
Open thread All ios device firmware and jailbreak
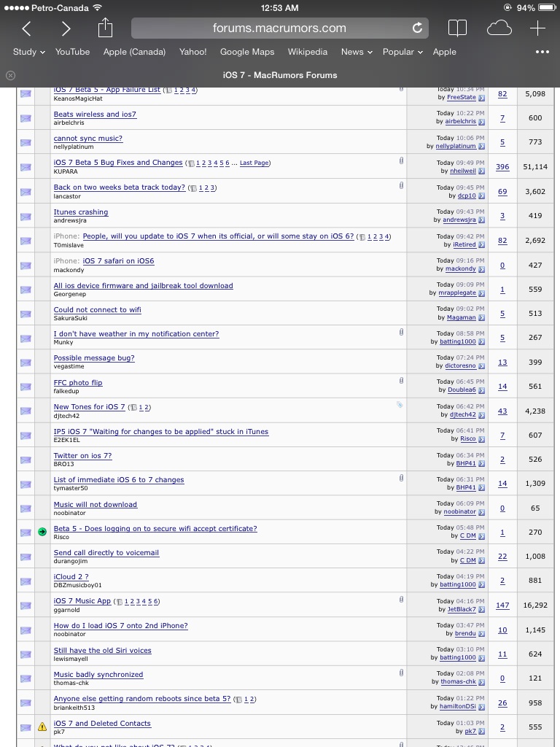tap(144, 286)
